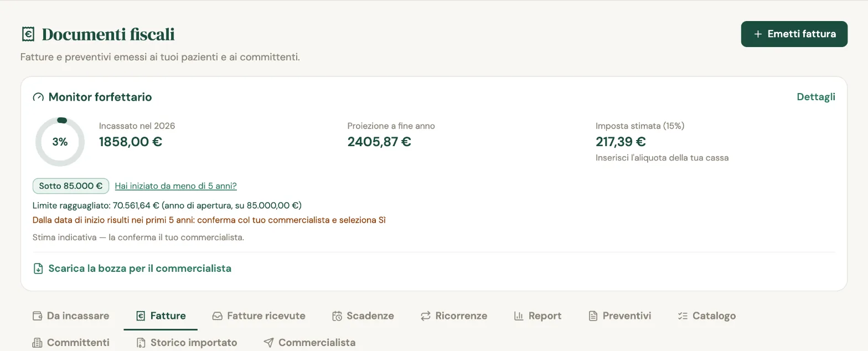Click the file icon on Storico importato
This screenshot has width=868, height=351.
tap(141, 343)
